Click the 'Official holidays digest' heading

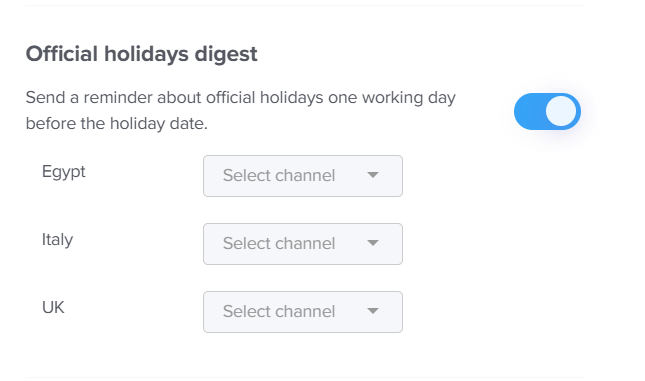click(142, 54)
